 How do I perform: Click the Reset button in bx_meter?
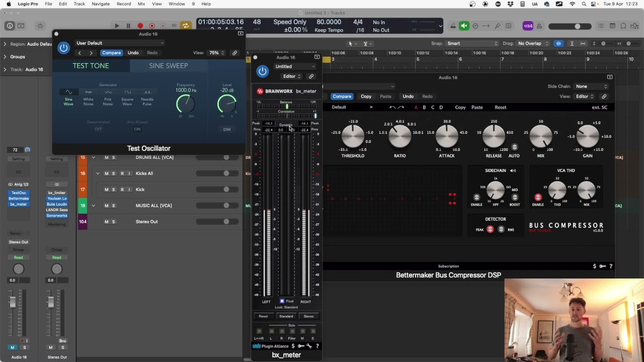click(263, 316)
